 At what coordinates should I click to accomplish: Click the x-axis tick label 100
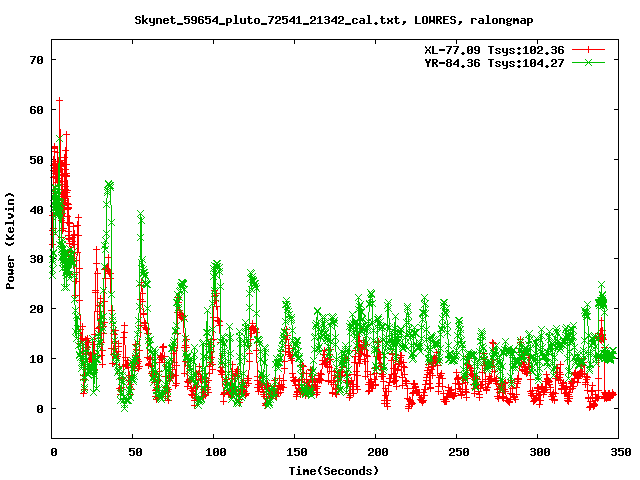coord(216,452)
